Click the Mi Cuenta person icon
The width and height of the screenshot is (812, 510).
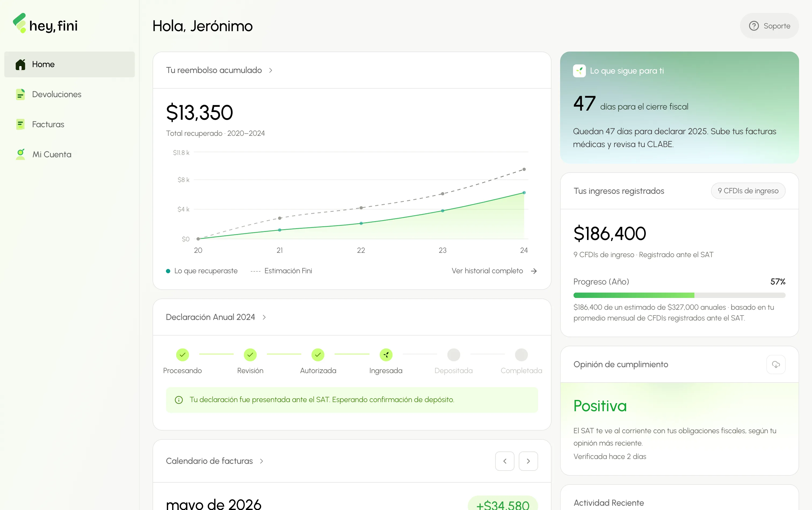point(21,154)
